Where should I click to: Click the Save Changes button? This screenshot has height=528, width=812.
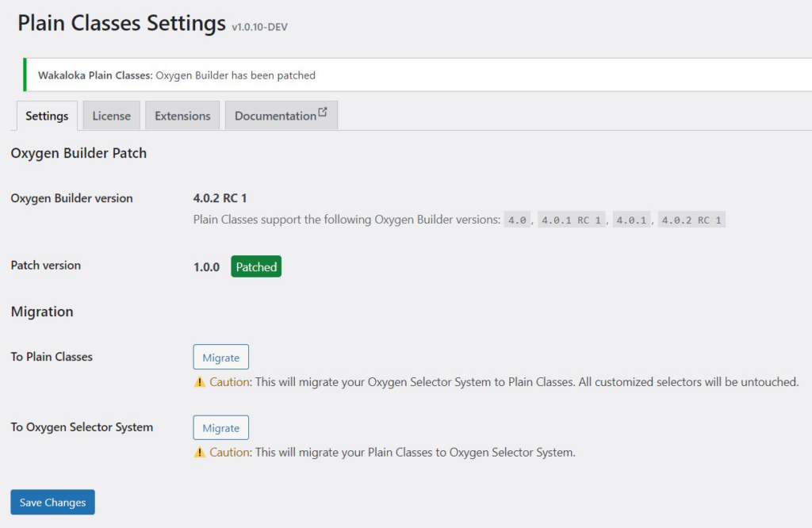point(53,502)
